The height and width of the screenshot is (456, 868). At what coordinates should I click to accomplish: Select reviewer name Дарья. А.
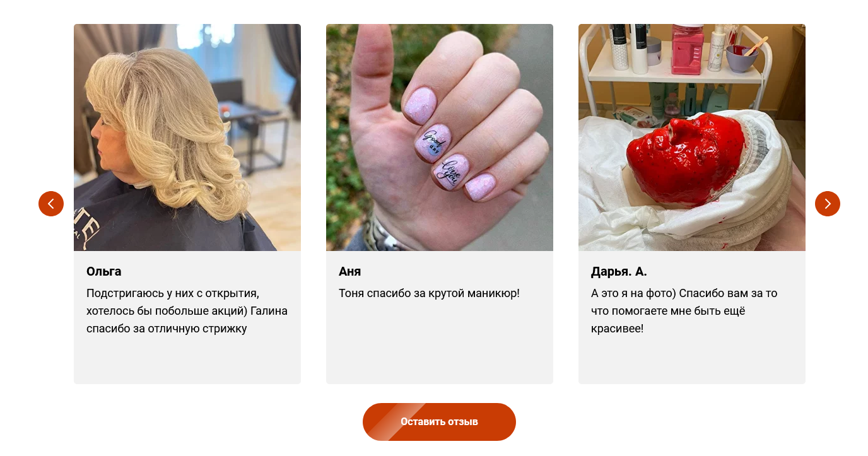click(x=619, y=272)
